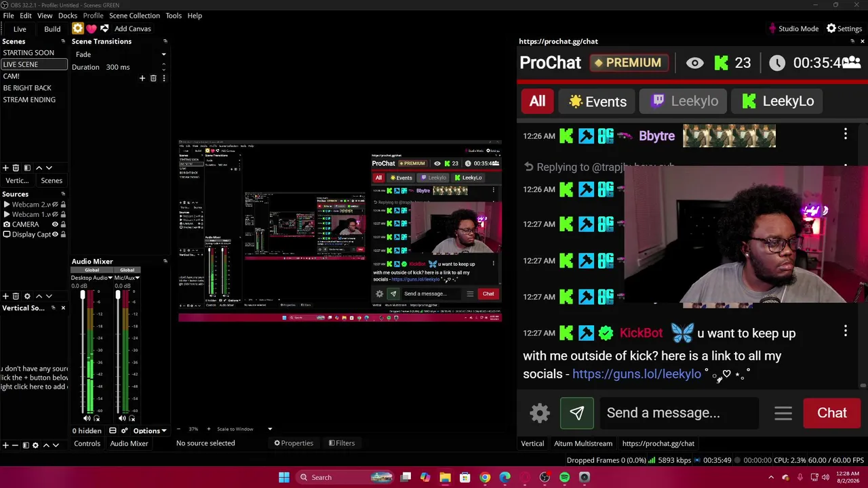The image size is (868, 488).
Task: Open transition properties three-dot menu
Action: (x=163, y=78)
